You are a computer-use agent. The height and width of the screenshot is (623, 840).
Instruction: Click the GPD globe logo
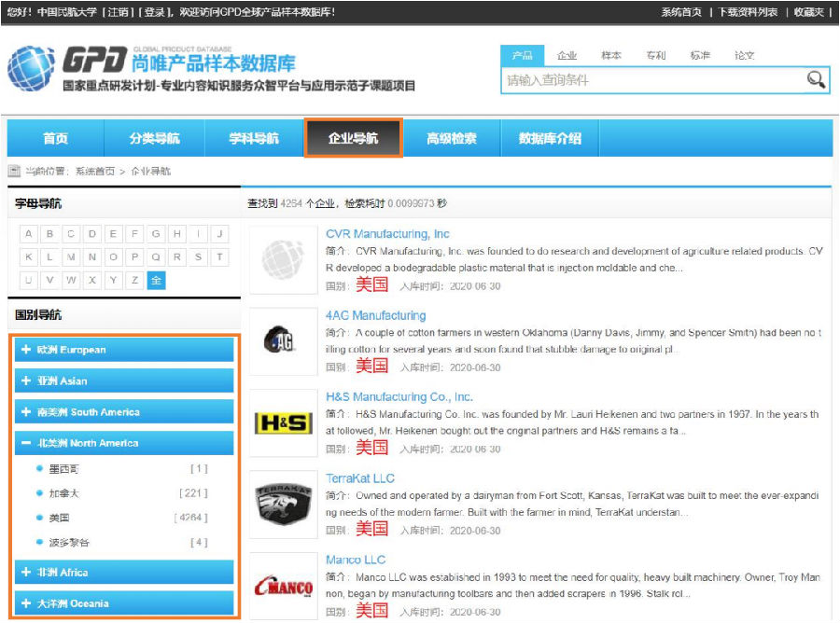click(31, 69)
